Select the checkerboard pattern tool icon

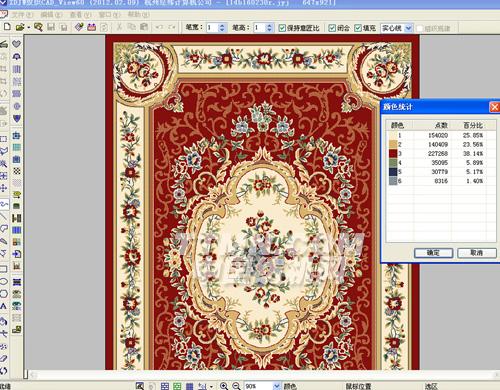17,171
